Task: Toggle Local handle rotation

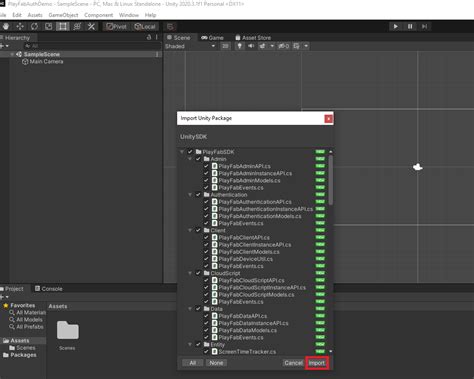Action: click(x=145, y=27)
